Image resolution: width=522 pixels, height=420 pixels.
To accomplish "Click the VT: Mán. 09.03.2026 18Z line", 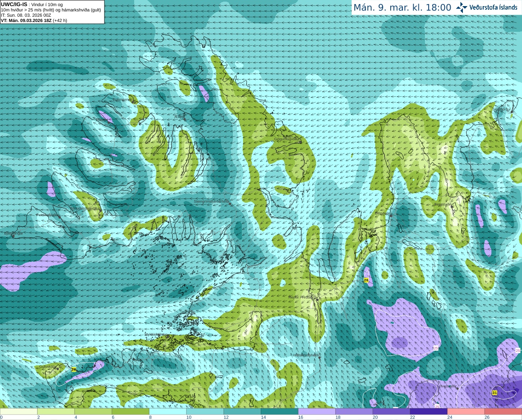I will [34, 20].
